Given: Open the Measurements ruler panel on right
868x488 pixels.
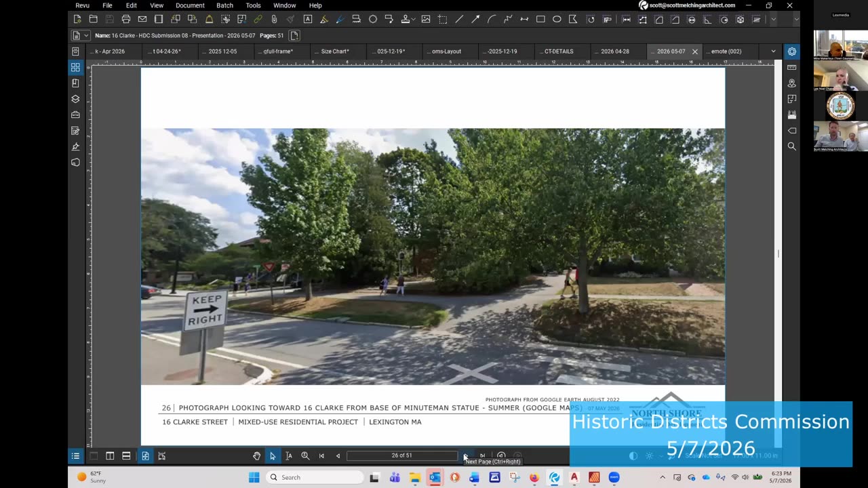Looking at the screenshot, I should 791,67.
